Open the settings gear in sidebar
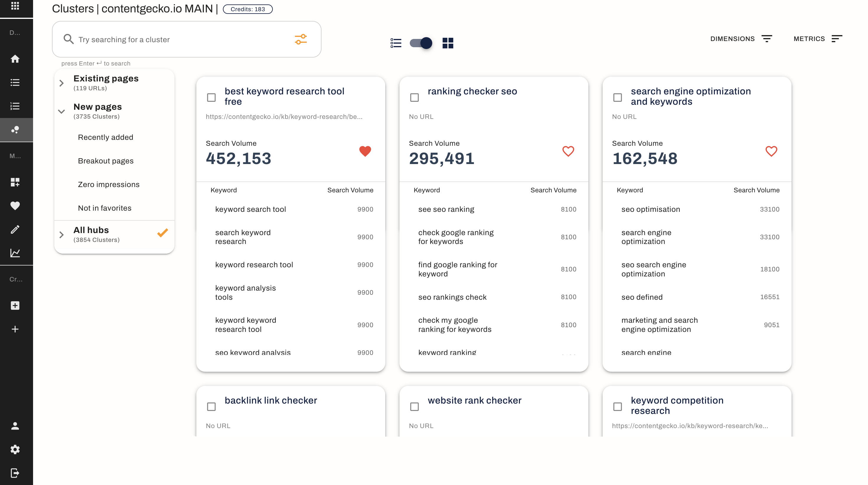 click(x=15, y=449)
